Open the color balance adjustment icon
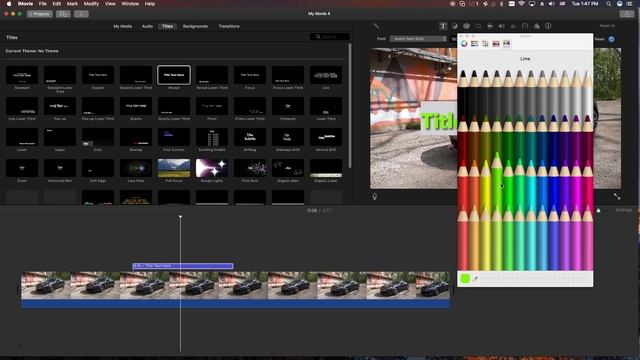Image resolution: width=640 pixels, height=360 pixels. tap(455, 26)
